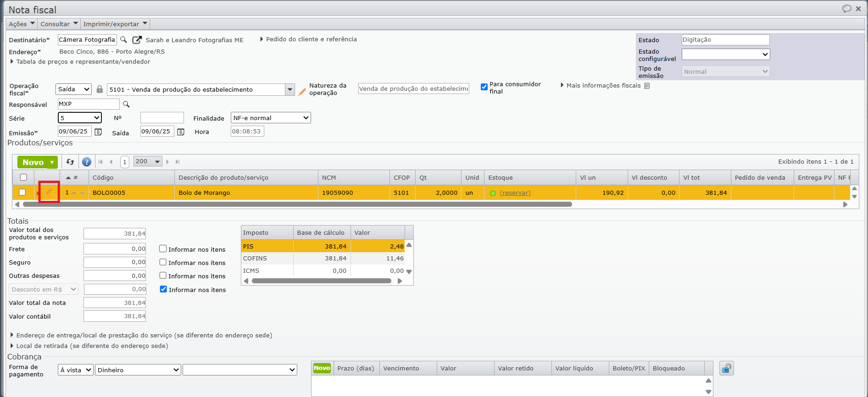
Task: Click the green Novo button in Produtos/serviços
Action: point(33,162)
